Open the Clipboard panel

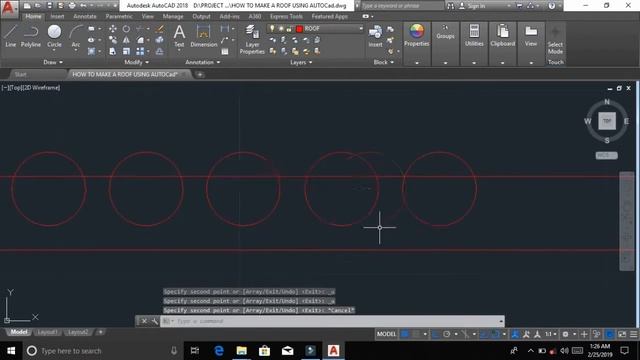point(502,35)
